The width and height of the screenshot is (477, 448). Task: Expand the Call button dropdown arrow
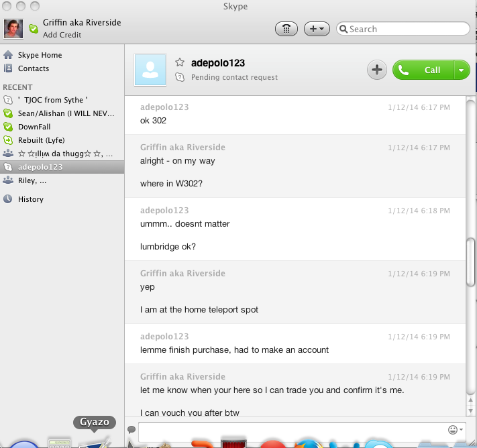(462, 70)
